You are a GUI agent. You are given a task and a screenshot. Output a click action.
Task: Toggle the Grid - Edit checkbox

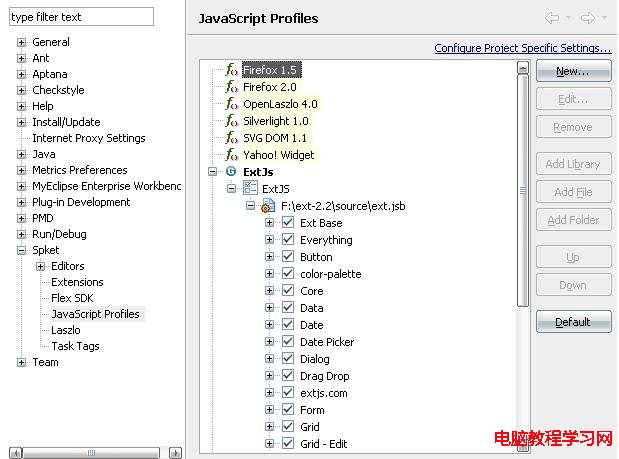(288, 443)
